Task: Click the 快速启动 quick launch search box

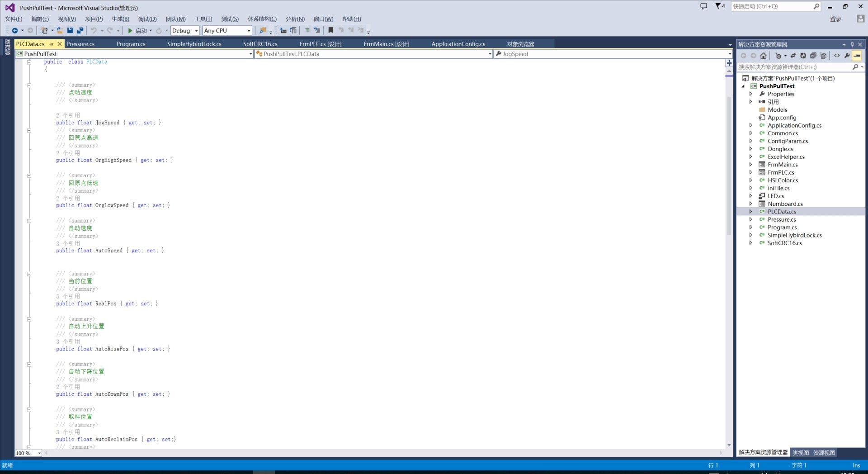Action: point(776,6)
